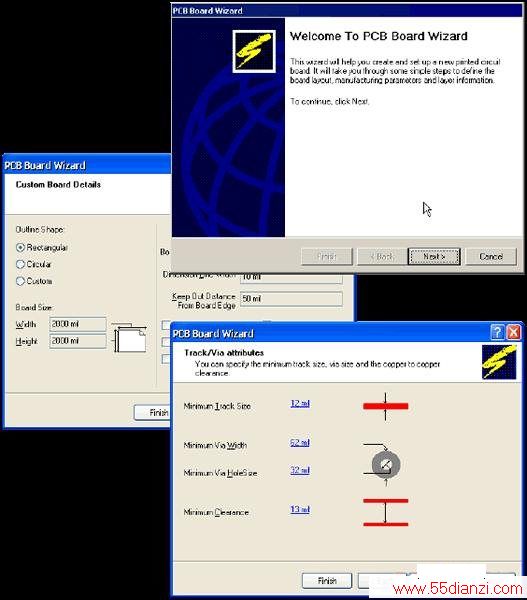Edit the 13mil minimum clearance value
The width and height of the screenshot is (527, 600).
pos(300,509)
